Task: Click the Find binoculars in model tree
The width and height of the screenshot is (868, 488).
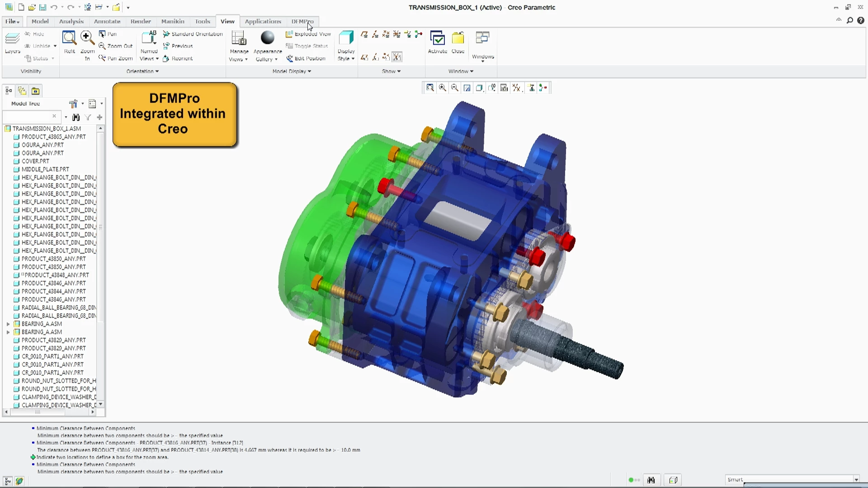Action: pos(76,117)
